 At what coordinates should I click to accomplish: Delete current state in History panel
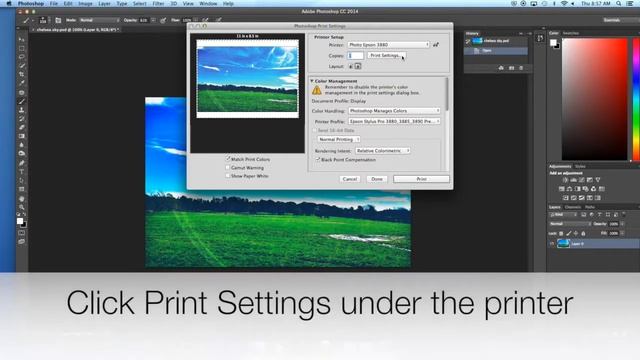tap(521, 68)
